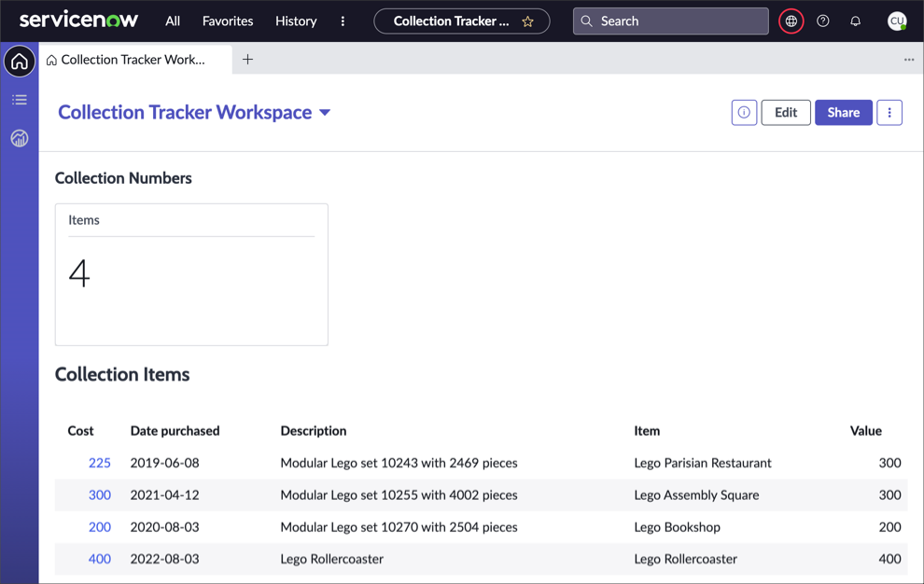Open the analytics chart icon in the sidebar
924x584 pixels.
pos(19,138)
